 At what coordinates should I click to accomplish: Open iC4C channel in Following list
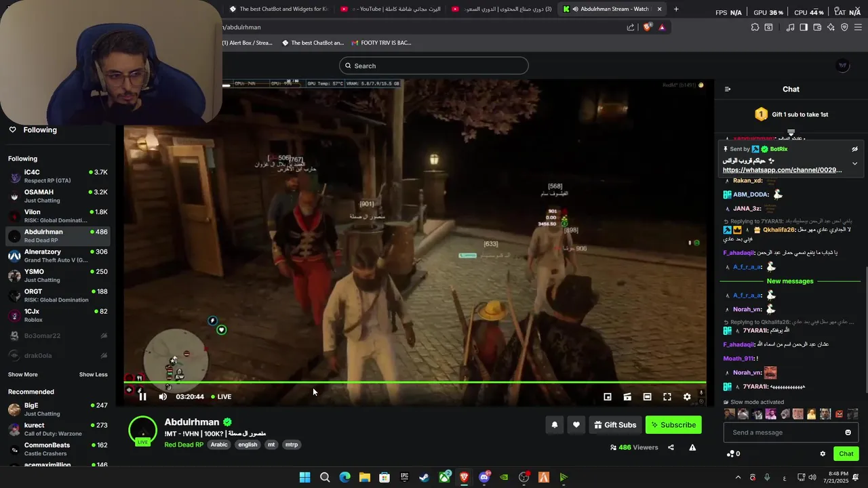click(58, 176)
